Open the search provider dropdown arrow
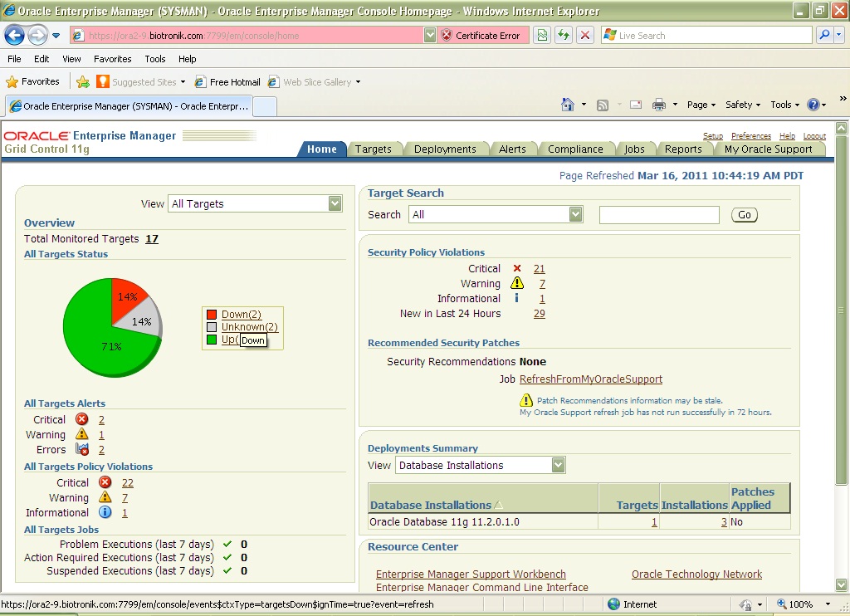 pyautogui.click(x=838, y=35)
